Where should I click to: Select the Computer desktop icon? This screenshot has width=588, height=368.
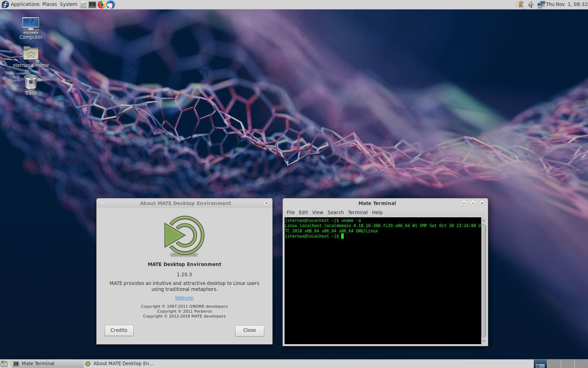pyautogui.click(x=31, y=28)
